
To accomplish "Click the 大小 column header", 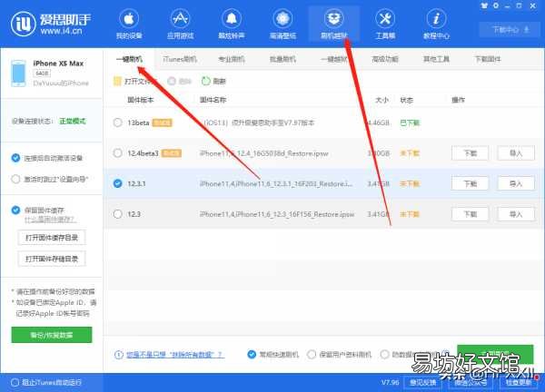I will pos(382,100).
